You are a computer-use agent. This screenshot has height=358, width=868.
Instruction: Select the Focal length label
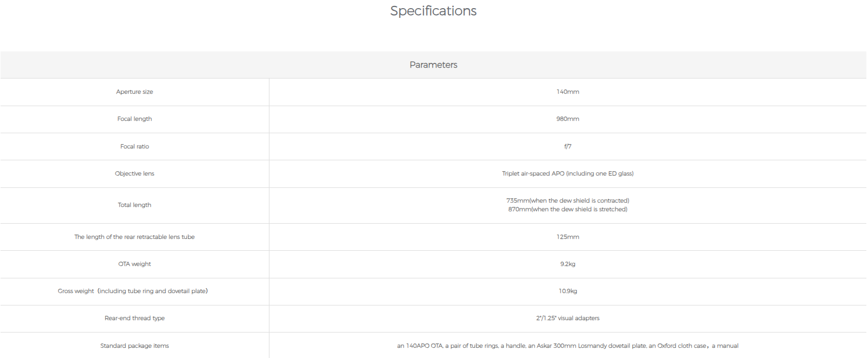[x=134, y=119]
